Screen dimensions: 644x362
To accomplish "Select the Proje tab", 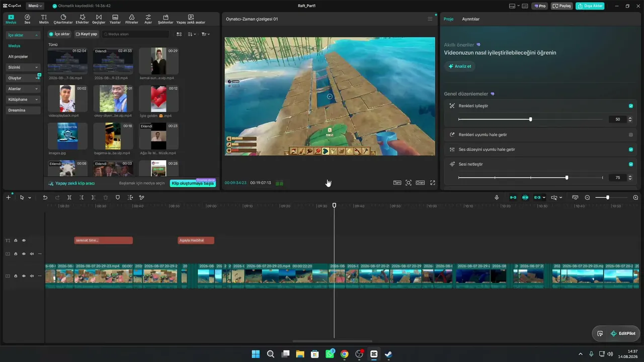I will click(448, 19).
